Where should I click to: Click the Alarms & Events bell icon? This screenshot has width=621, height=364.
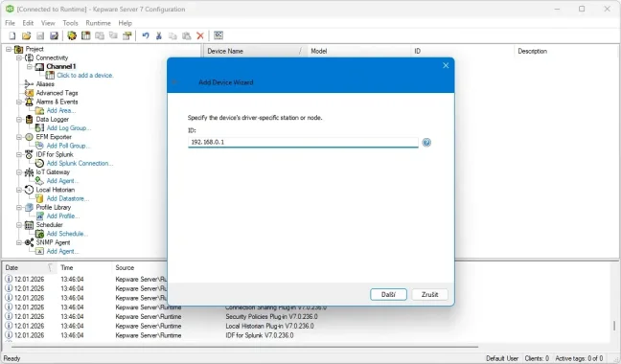(x=29, y=102)
